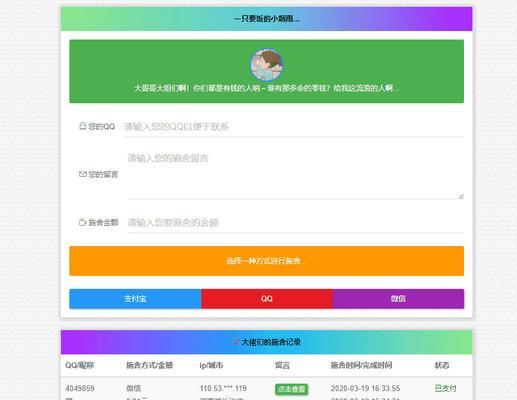The image size is (517, 400).
Task: Pay with the red QQ button
Action: (267, 299)
